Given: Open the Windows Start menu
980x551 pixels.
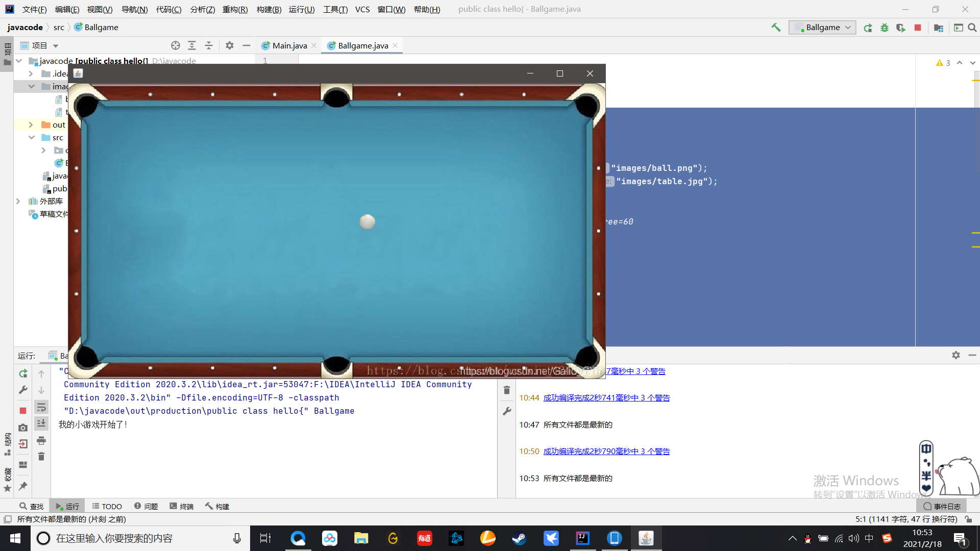Looking at the screenshot, I should [15, 538].
